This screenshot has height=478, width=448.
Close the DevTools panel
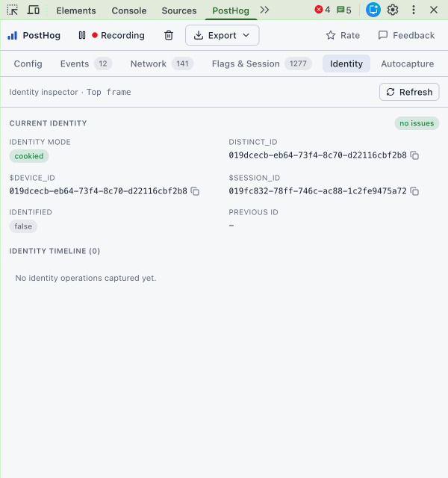click(434, 10)
